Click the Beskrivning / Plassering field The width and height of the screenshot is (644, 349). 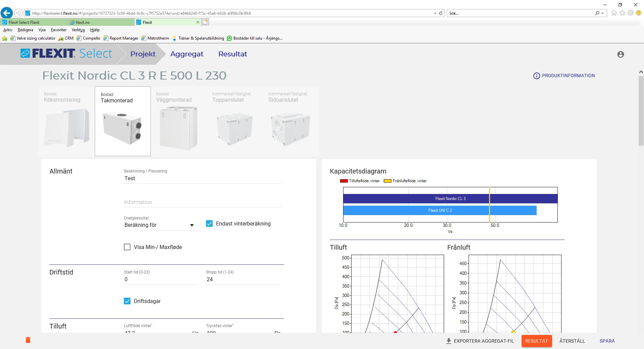tap(203, 179)
